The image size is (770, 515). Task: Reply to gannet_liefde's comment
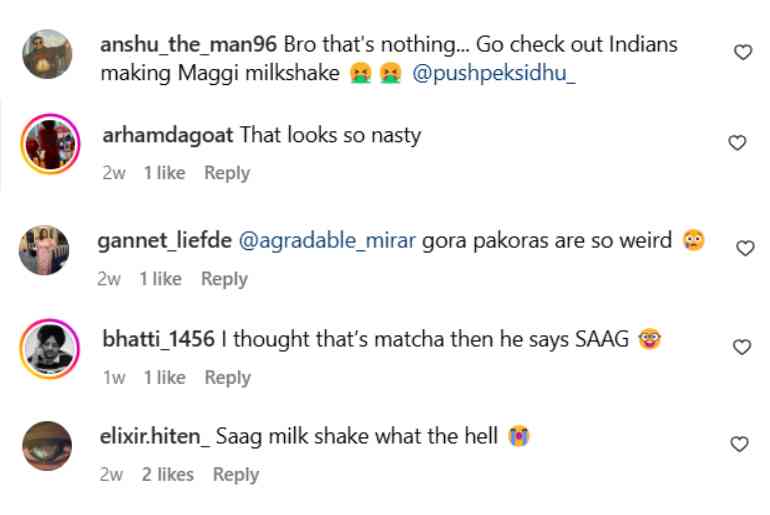[x=224, y=279]
